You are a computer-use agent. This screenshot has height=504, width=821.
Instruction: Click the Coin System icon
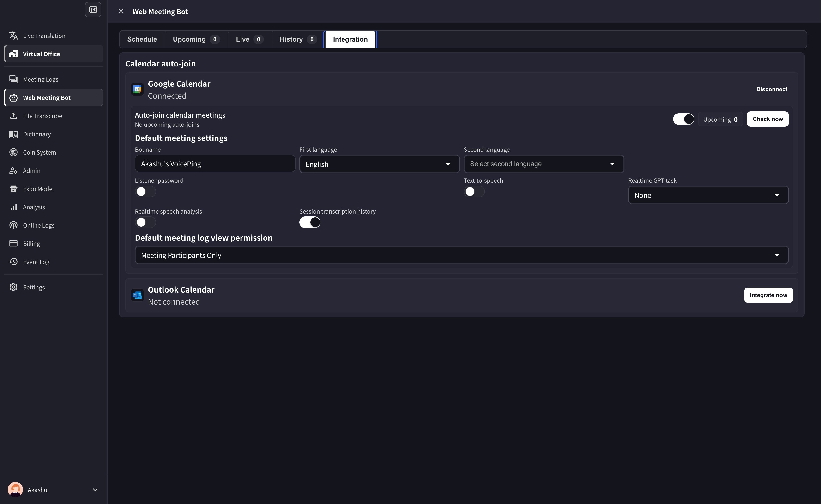coord(13,152)
